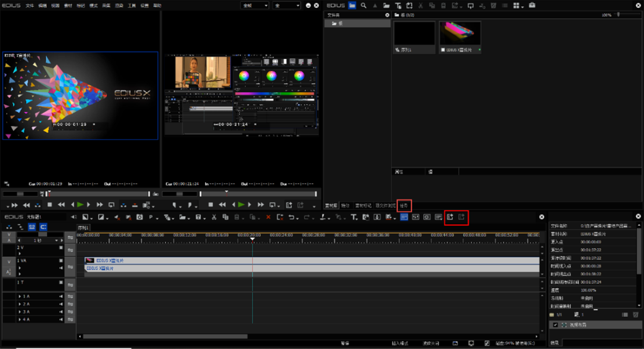Play the recorder monitor with green play button
Screen dimensions: 644x349
241,205
